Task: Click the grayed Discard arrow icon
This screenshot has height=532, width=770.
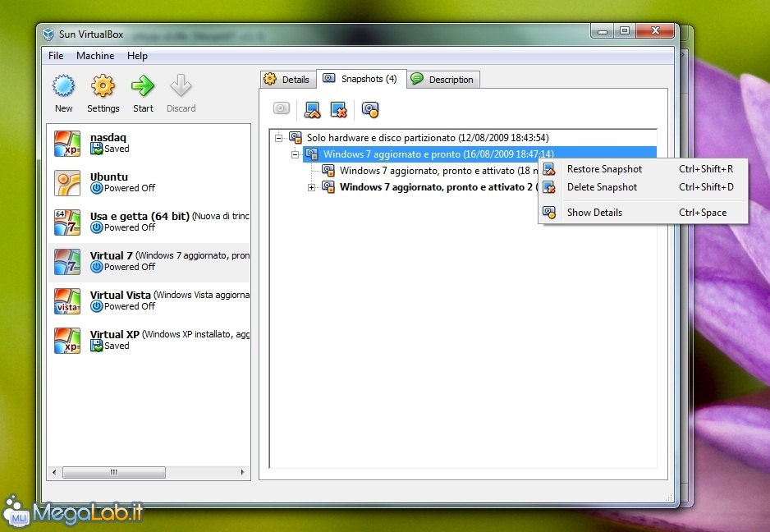Action: click(x=181, y=86)
